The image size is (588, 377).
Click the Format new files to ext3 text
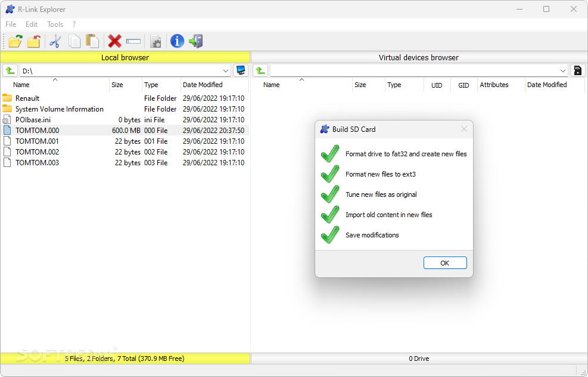(x=381, y=174)
